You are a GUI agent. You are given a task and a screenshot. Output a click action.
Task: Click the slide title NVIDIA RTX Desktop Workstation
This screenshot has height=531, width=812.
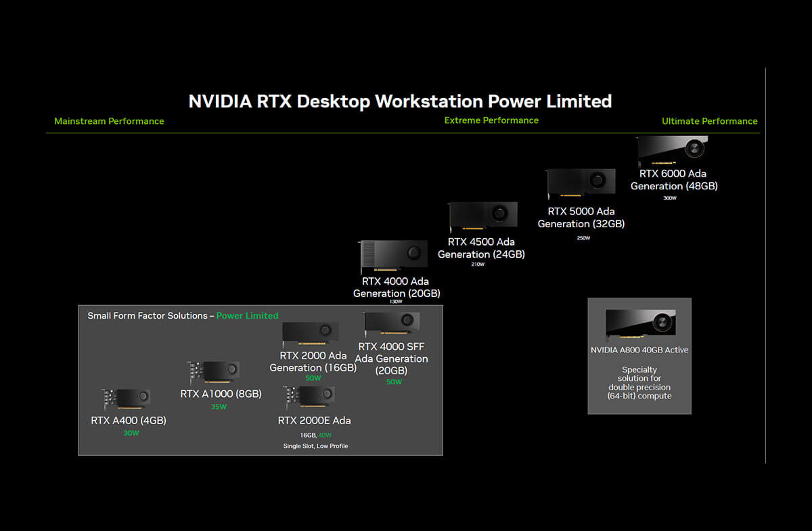(x=400, y=101)
